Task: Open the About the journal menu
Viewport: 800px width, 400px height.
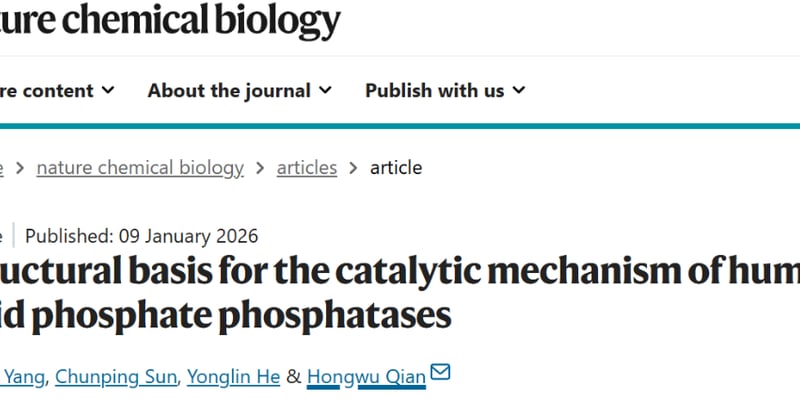Action: coord(229,91)
